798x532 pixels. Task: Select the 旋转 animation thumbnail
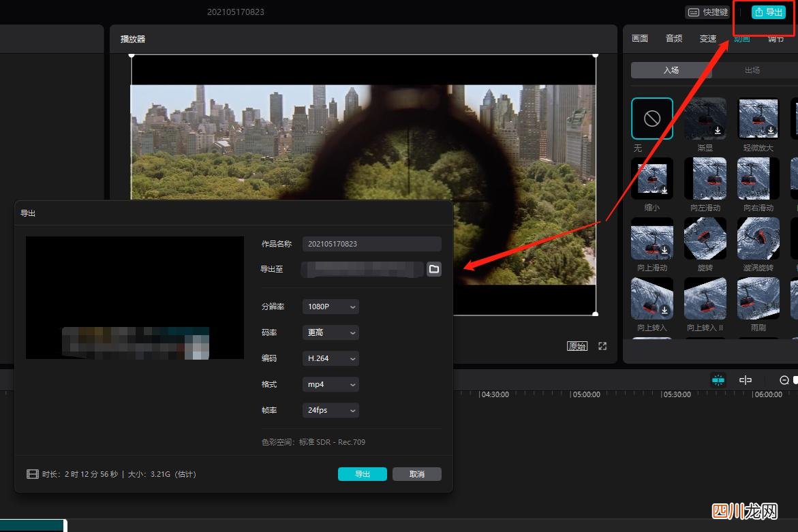[705, 238]
